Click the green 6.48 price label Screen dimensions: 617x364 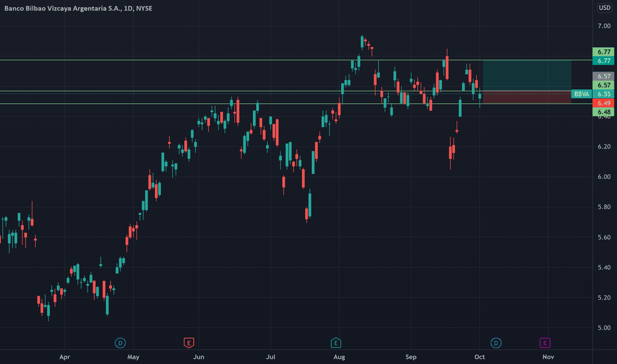(604, 112)
